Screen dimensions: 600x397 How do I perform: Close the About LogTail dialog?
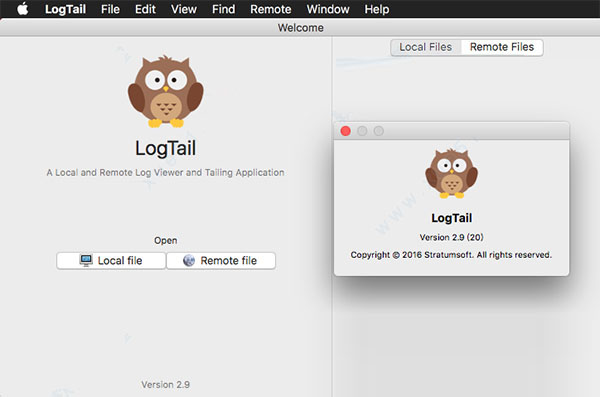[346, 131]
